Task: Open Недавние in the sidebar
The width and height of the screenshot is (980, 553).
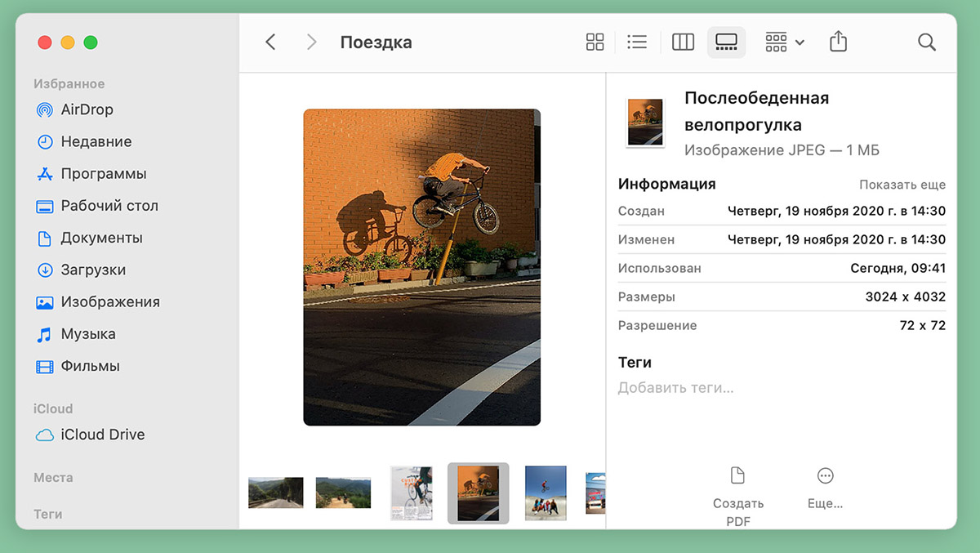Action: (x=96, y=141)
